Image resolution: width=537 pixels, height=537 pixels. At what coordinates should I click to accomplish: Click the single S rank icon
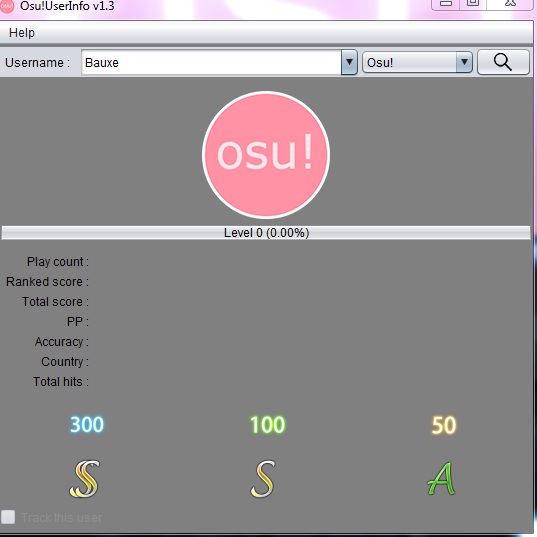click(x=263, y=478)
